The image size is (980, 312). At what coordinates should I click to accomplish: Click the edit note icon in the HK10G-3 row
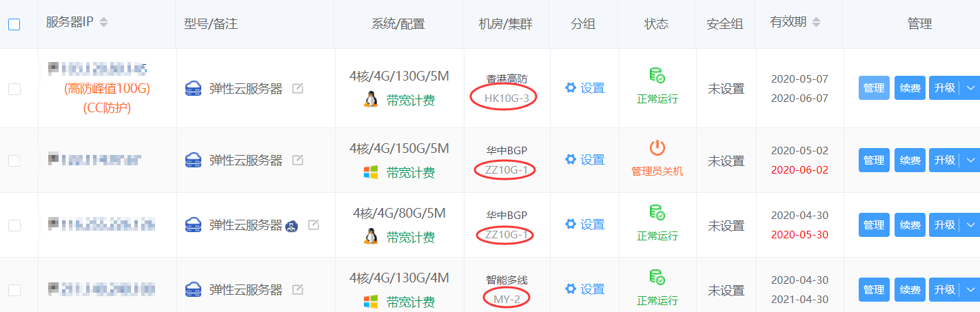(x=298, y=88)
